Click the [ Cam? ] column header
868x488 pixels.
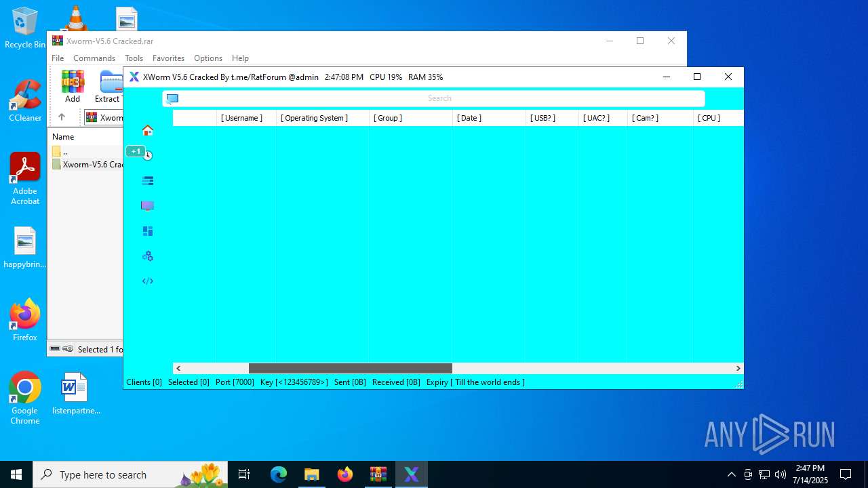(x=660, y=118)
